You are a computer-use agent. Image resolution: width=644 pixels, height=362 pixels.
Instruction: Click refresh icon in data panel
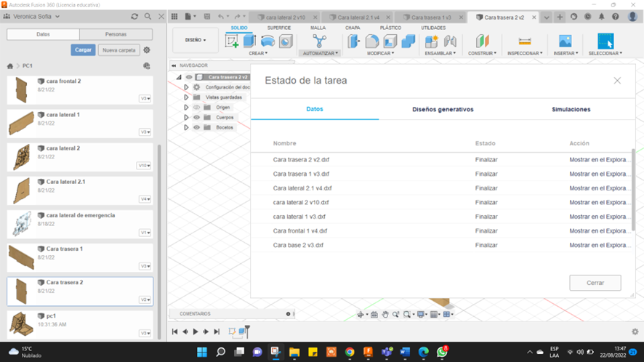pos(134,17)
